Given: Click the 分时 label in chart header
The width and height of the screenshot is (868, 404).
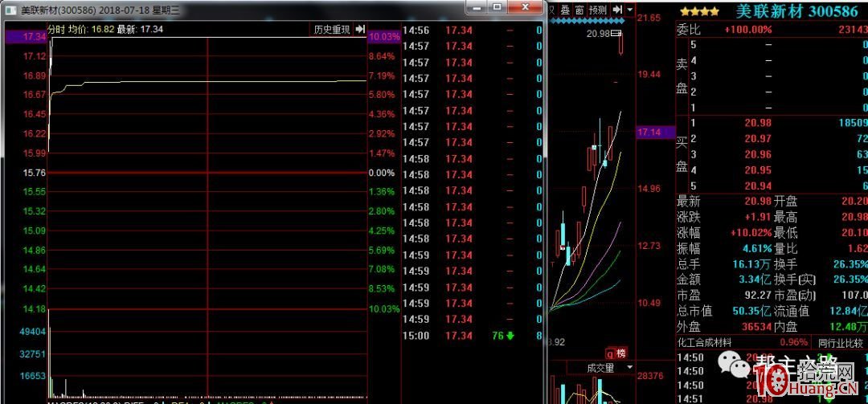Looking at the screenshot, I should tap(56, 30).
